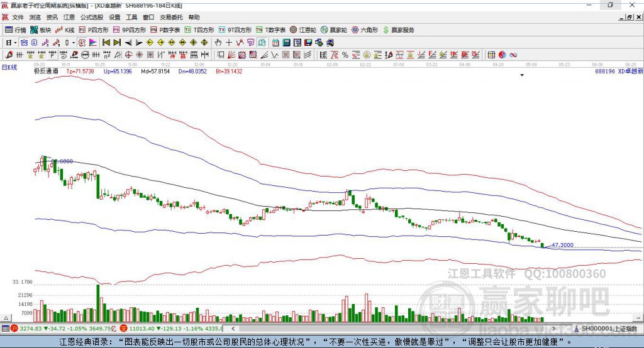
Task: Open the T四方形 tool
Action: click(x=199, y=30)
